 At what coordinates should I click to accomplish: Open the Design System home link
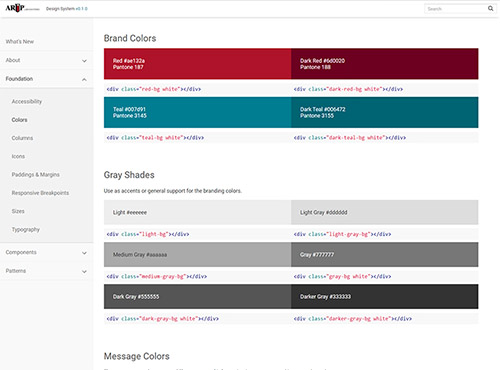(67, 9)
